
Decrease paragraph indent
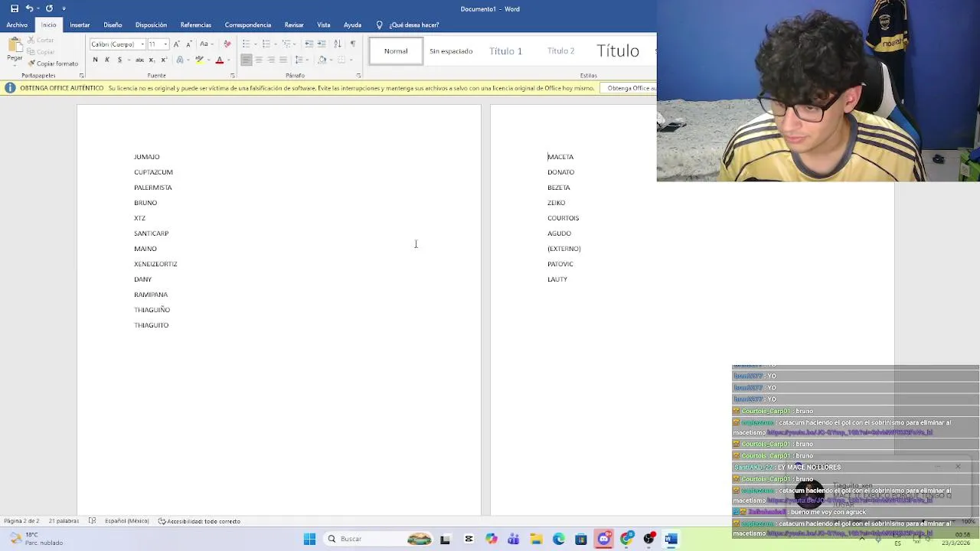point(309,44)
